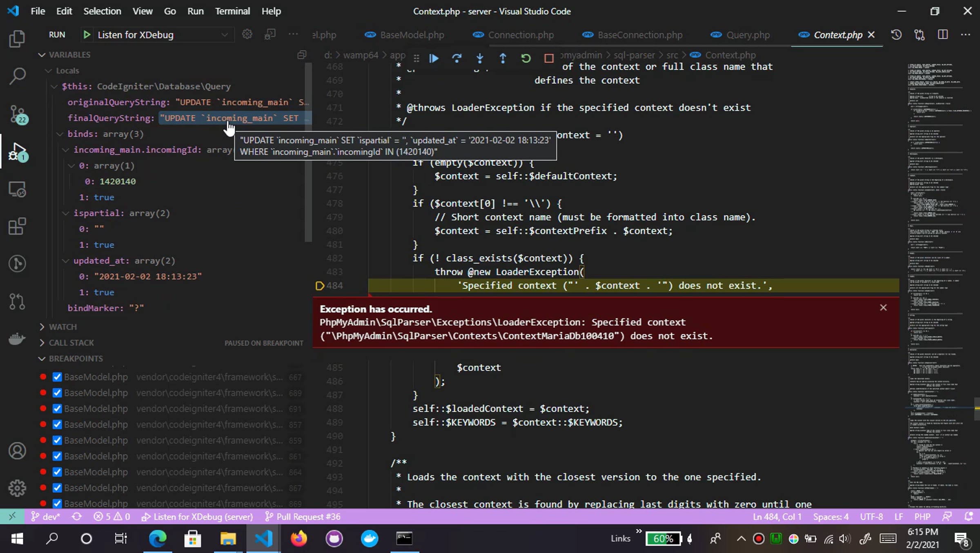This screenshot has height=553, width=980.
Task: Go to line via Ln 484, Col 1
Action: tap(777, 517)
